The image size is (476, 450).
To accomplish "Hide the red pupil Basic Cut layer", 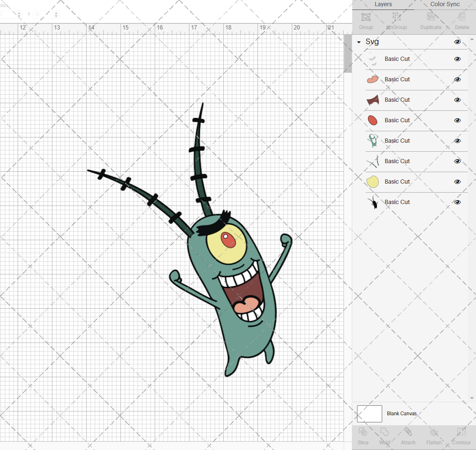I will 457,120.
